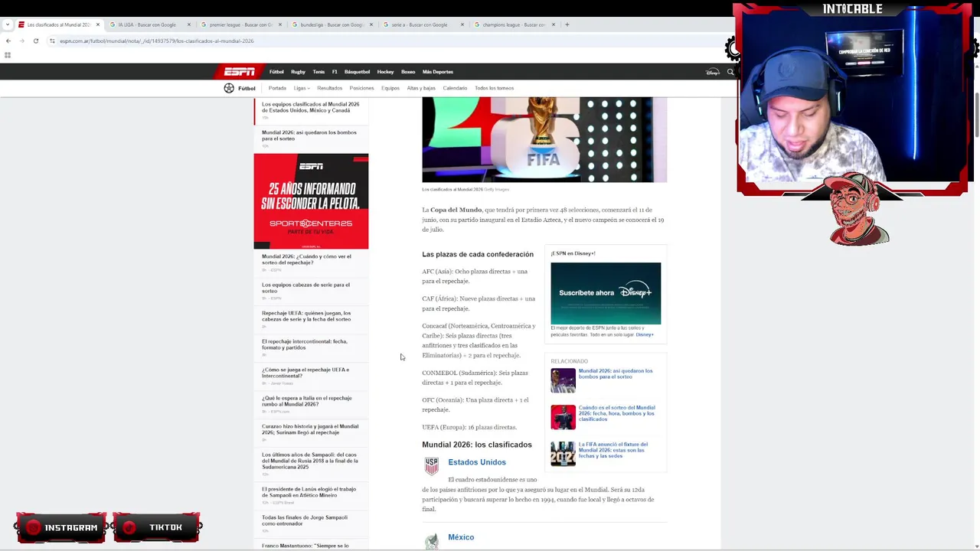980x551 pixels.
Task: Click the Disney+ text link below the banner
Action: point(645,334)
